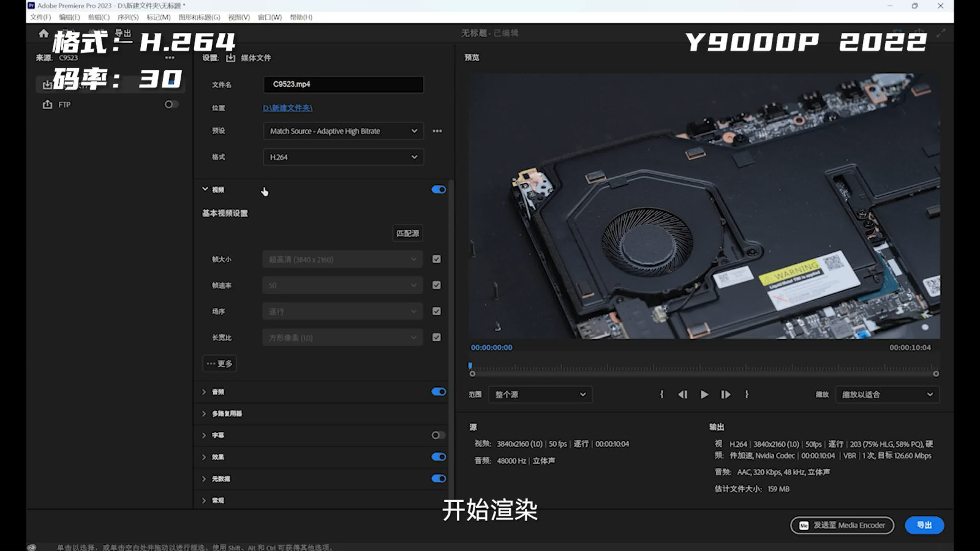
Task: Click the blue playhead on preview timeline
Action: click(x=470, y=365)
